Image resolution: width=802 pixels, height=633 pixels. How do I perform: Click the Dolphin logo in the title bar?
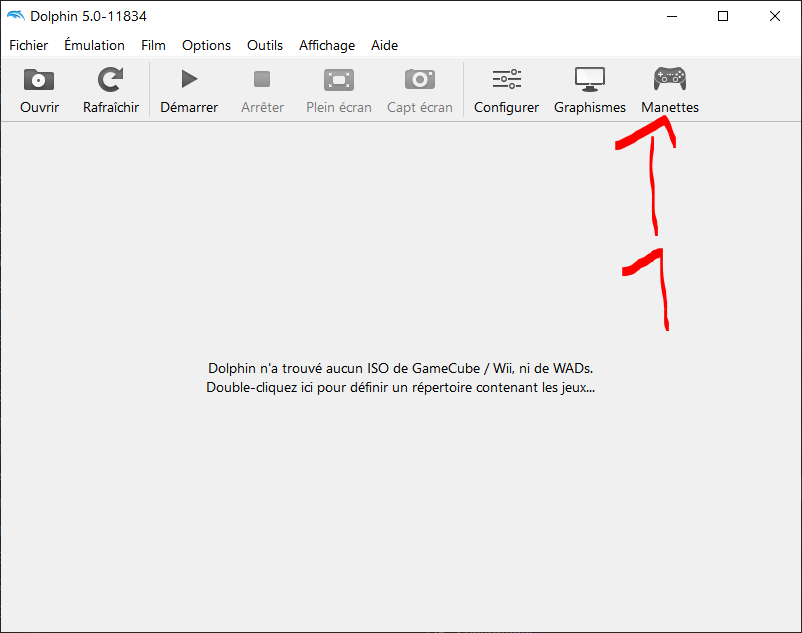pyautogui.click(x=15, y=16)
